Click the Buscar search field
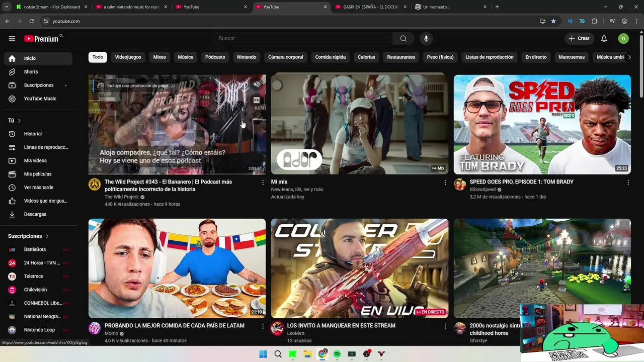The image size is (644, 362). tap(303, 38)
